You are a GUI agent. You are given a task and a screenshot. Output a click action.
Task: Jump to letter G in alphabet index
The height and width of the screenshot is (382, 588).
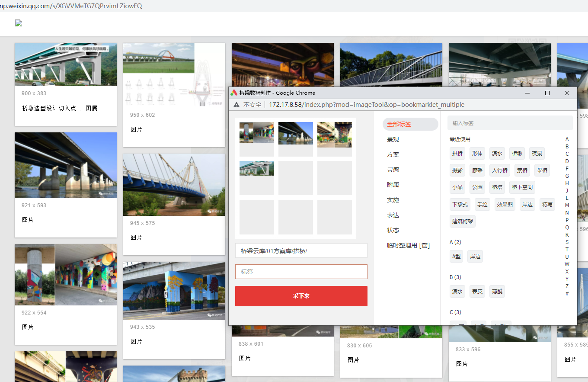tap(567, 176)
